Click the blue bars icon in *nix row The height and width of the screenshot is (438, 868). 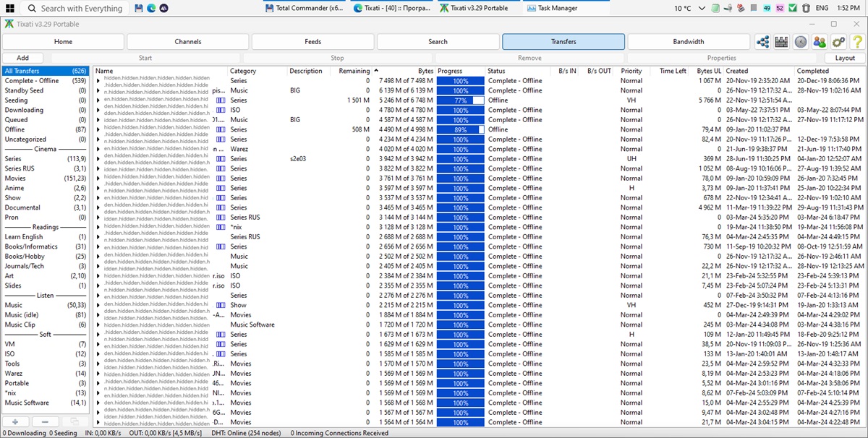click(x=221, y=227)
